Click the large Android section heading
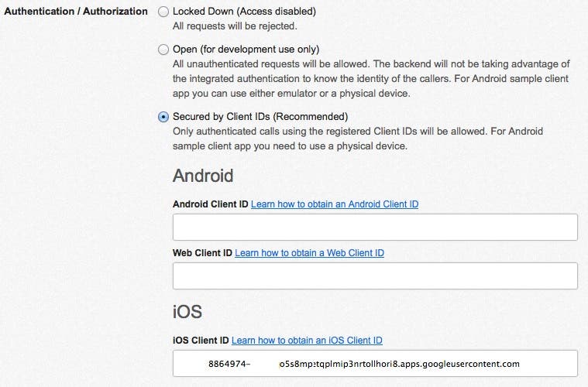 (x=202, y=176)
